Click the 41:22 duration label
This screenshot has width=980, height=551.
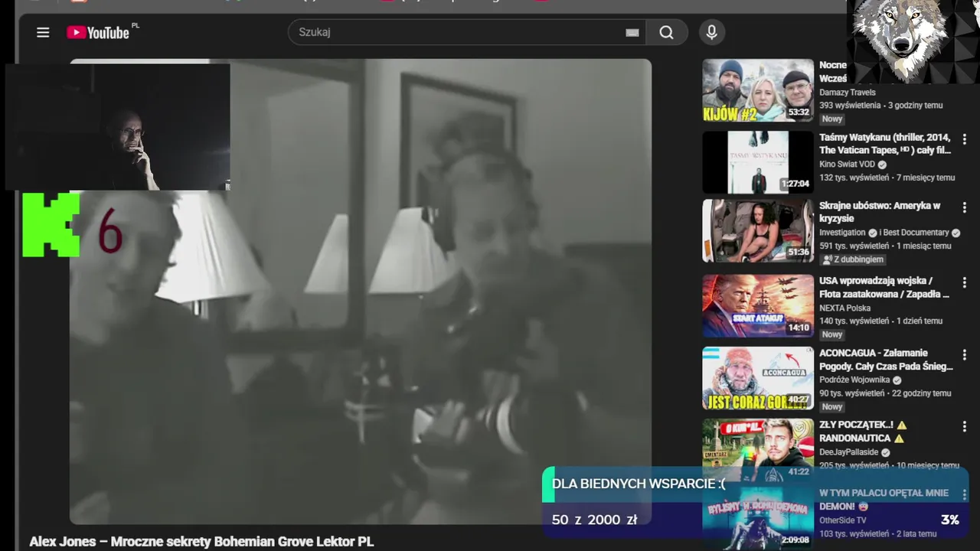click(x=799, y=471)
